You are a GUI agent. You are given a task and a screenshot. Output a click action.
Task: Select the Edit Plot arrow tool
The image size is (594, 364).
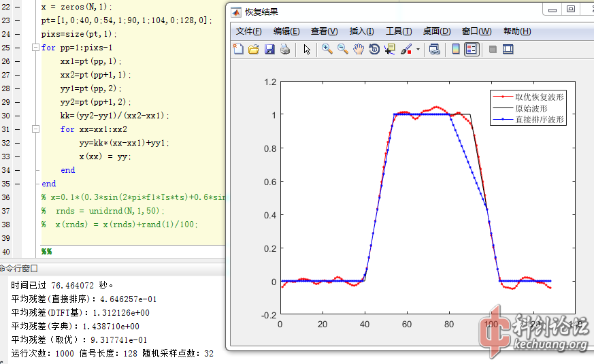(307, 49)
